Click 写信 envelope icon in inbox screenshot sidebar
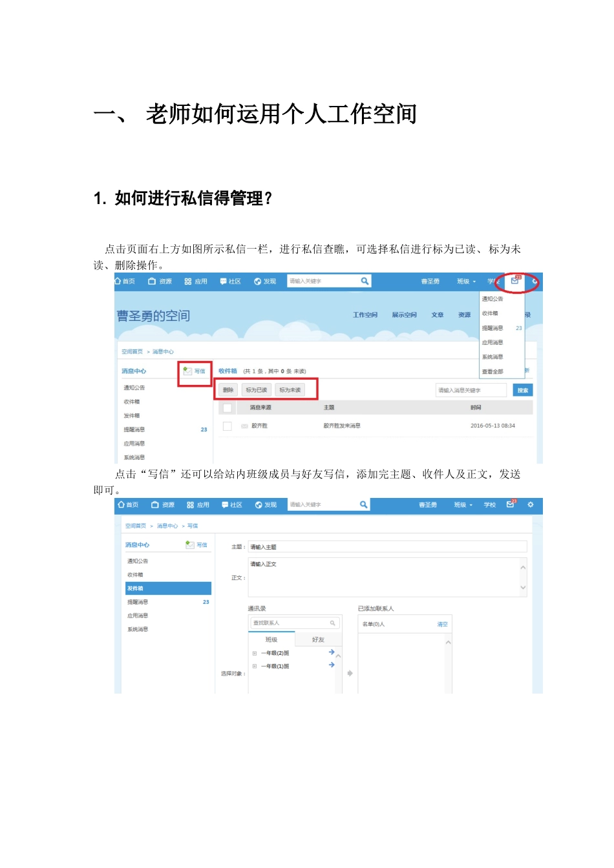 (187, 371)
